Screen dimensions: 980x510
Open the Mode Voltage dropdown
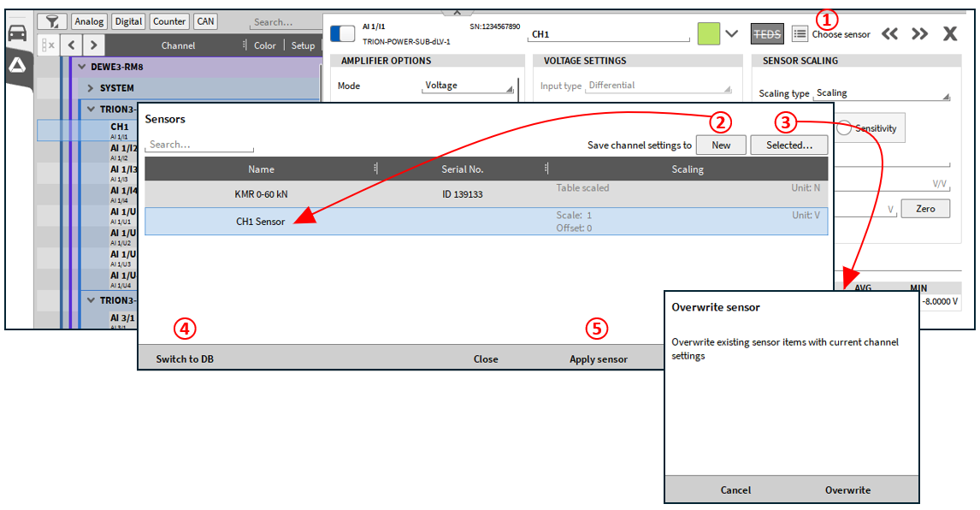click(x=470, y=86)
